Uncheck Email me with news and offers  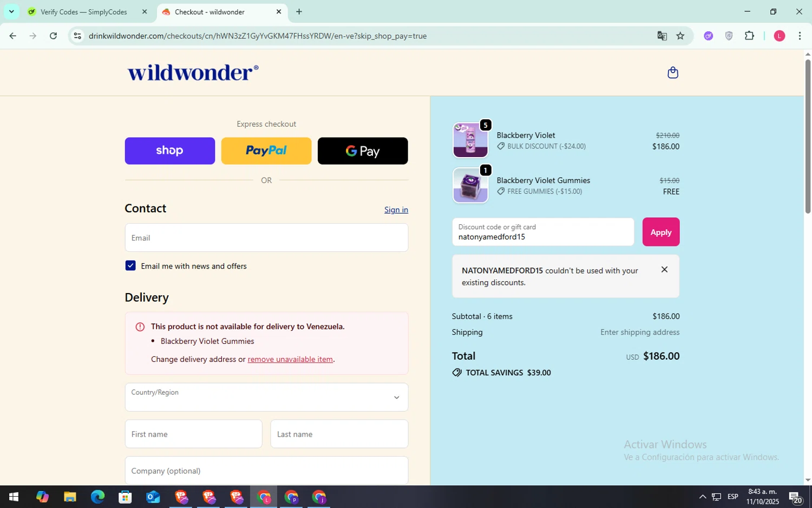[x=130, y=265]
